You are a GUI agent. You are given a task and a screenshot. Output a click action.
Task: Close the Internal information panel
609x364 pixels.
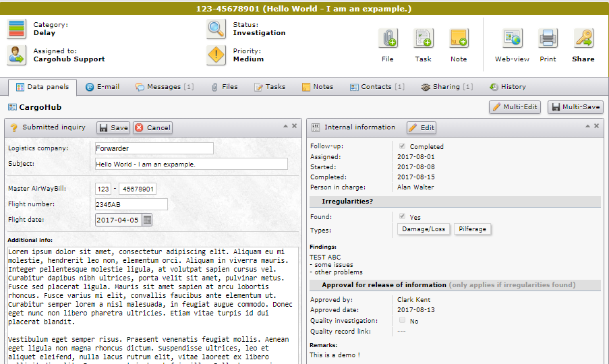pos(596,126)
